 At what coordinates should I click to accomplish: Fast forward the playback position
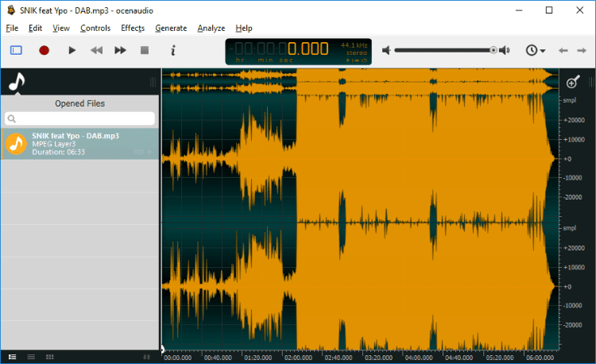(x=120, y=50)
